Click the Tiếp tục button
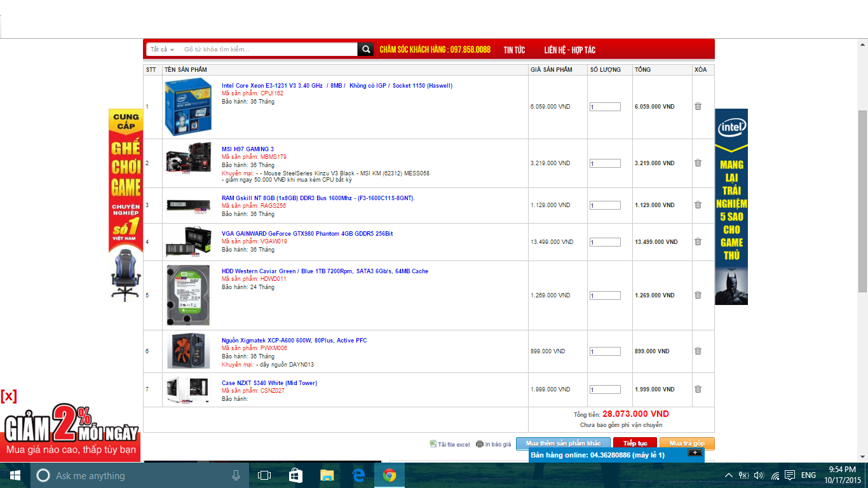868x488 pixels. (x=635, y=444)
